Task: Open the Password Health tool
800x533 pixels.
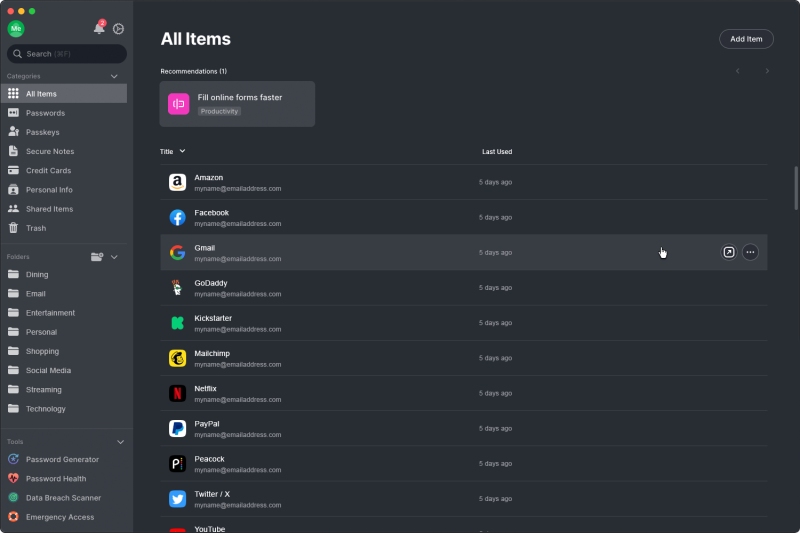Action: point(64,478)
